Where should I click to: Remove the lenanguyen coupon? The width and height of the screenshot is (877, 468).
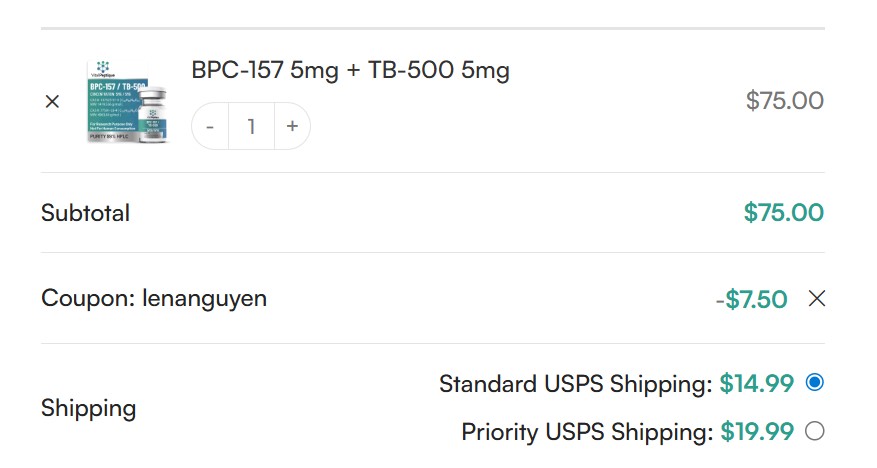click(x=816, y=298)
